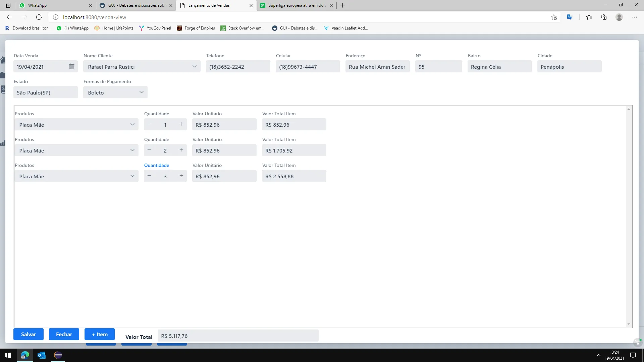Open Eclipse from the taskbar

tap(58, 355)
